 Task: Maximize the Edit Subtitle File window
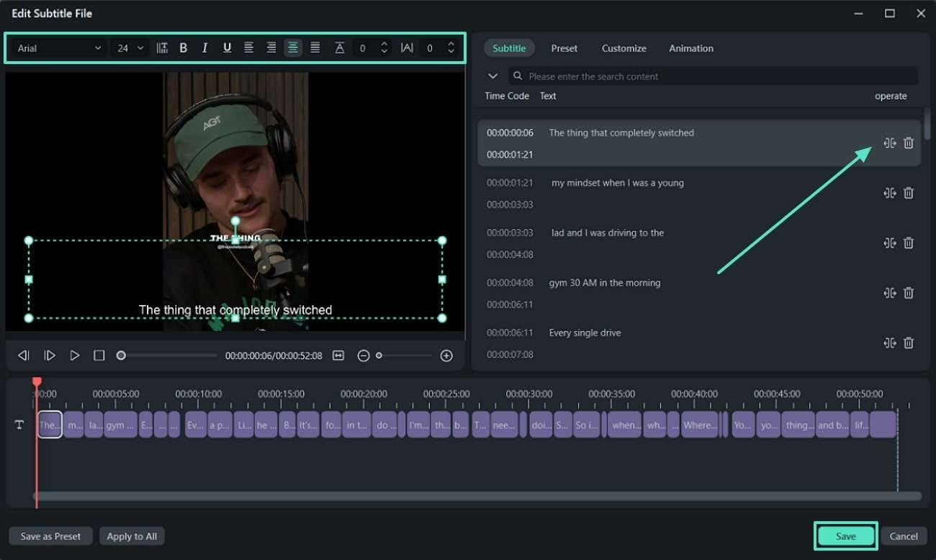click(890, 13)
